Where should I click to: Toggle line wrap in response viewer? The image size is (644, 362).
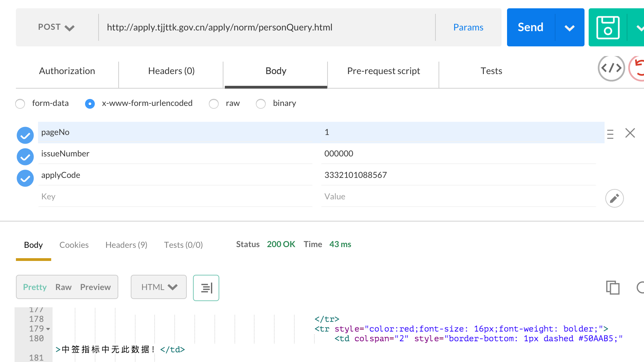[x=206, y=288]
